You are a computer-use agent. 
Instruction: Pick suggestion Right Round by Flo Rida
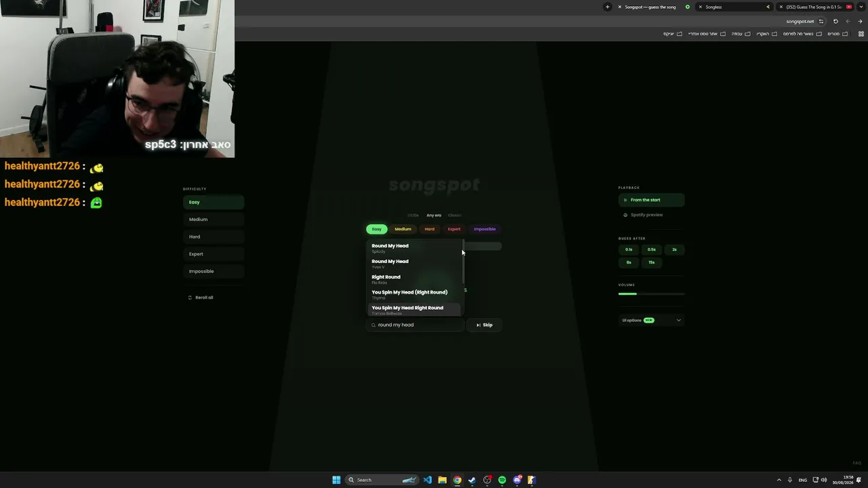point(414,279)
